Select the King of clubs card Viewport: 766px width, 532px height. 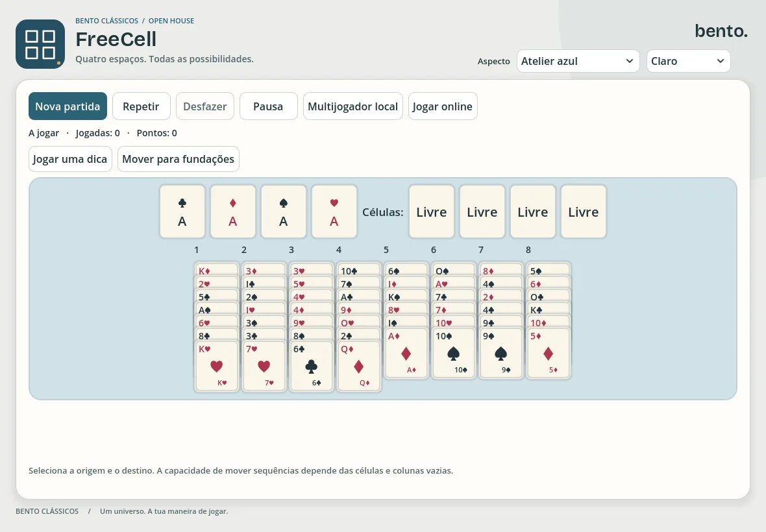pyautogui.click(x=549, y=309)
